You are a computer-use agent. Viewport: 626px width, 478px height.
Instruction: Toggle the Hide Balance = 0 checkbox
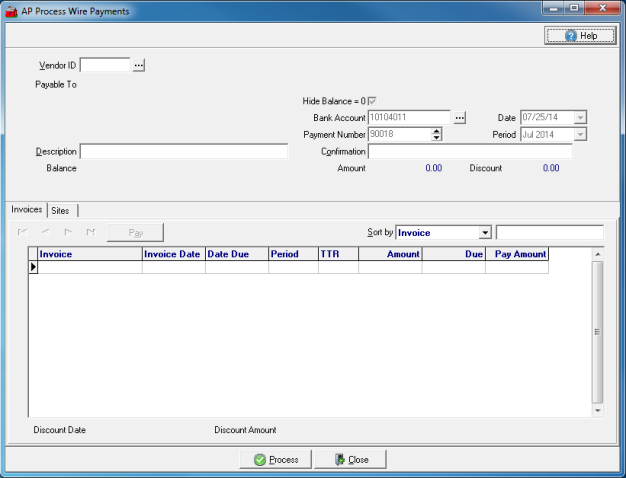coord(373,101)
